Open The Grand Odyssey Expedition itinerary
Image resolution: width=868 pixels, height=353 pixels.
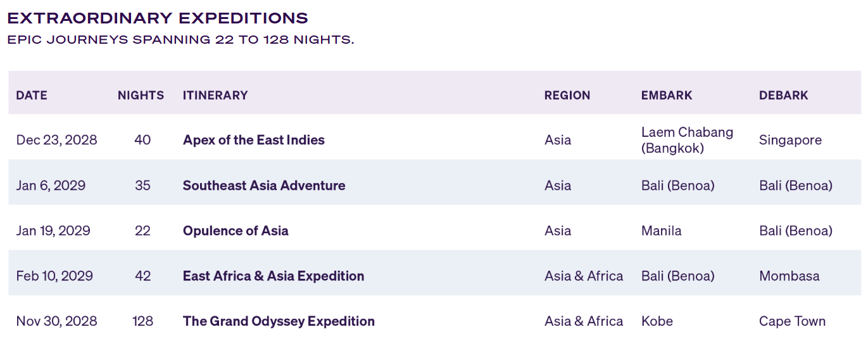(x=279, y=321)
